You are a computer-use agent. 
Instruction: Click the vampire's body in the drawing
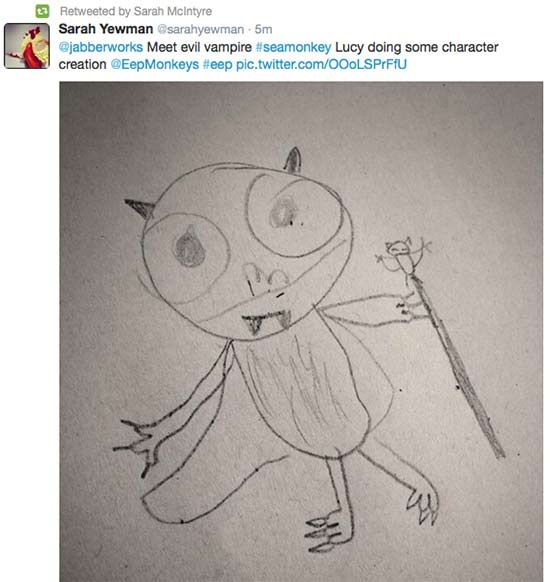pos(308,390)
